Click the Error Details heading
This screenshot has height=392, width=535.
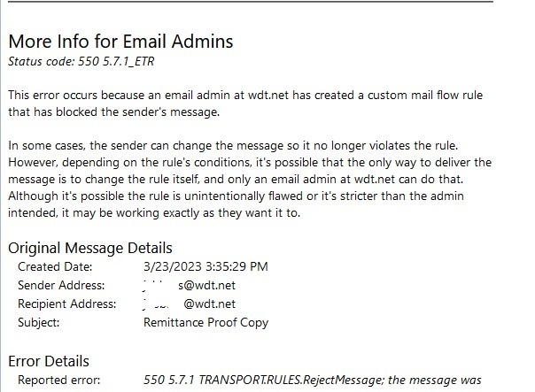(49, 361)
